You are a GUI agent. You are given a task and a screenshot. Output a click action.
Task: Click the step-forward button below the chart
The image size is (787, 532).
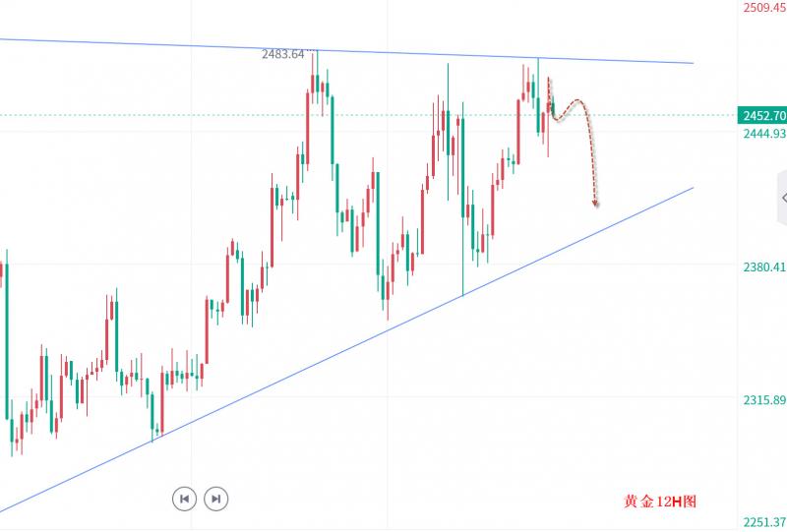(216, 499)
